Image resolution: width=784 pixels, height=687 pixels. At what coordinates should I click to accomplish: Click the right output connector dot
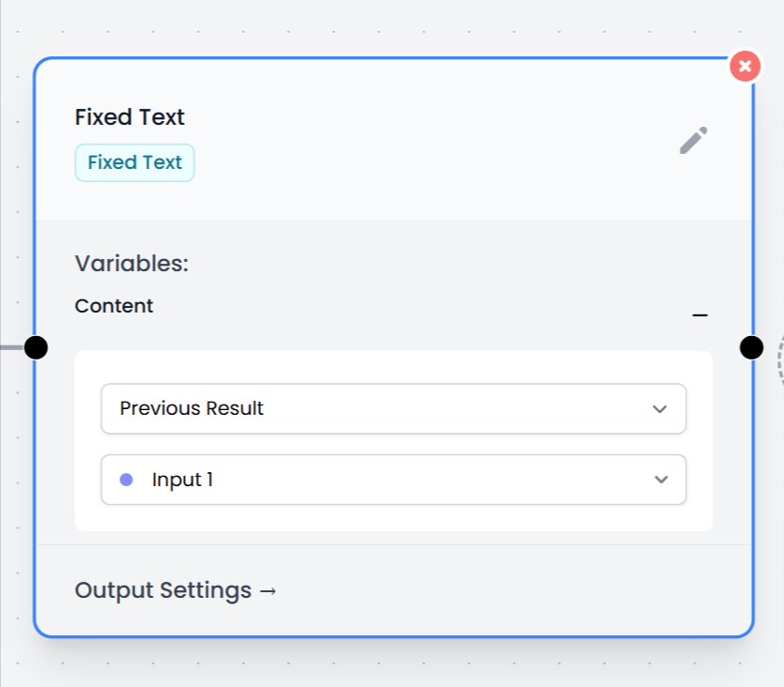coord(751,347)
